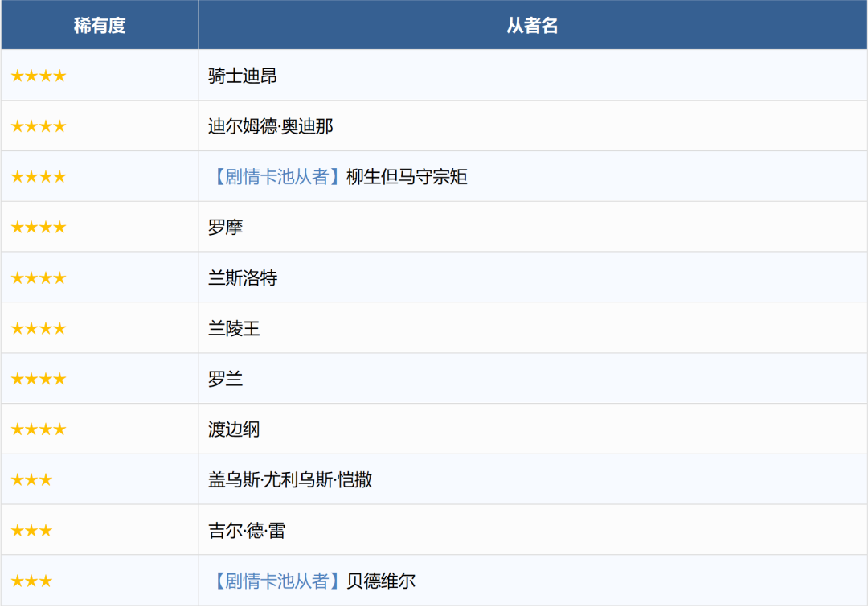
Task: Select the servant name 吉尔·德·雷
Action: pyautogui.click(x=247, y=531)
